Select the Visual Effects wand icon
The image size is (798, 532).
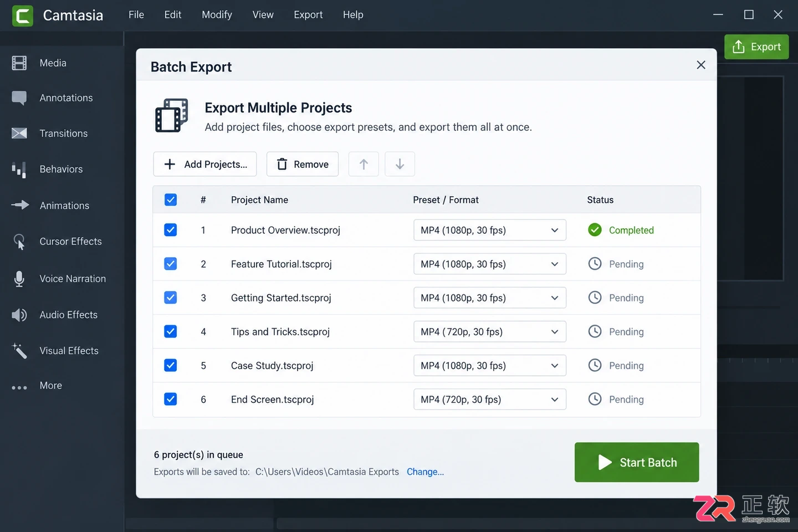click(x=19, y=351)
